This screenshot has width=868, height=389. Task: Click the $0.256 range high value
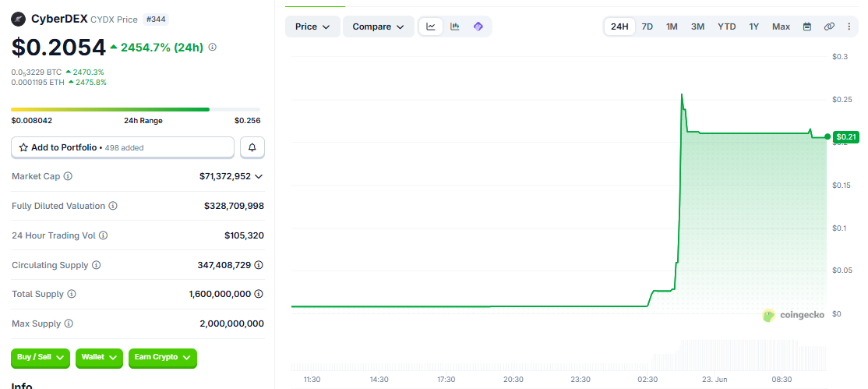[x=248, y=120]
